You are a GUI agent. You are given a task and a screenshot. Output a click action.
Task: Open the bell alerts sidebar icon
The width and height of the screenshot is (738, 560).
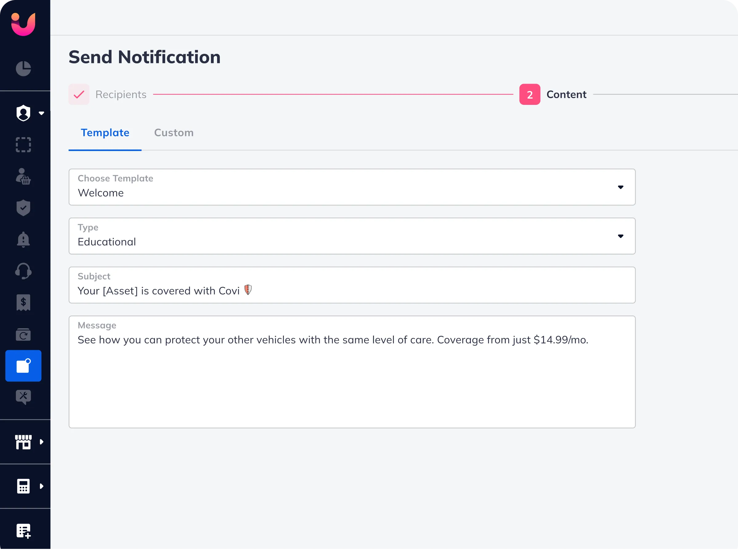pyautogui.click(x=23, y=239)
